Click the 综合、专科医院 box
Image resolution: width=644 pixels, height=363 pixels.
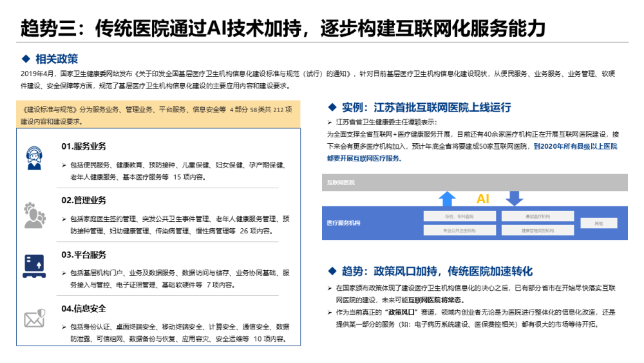tap(459, 216)
